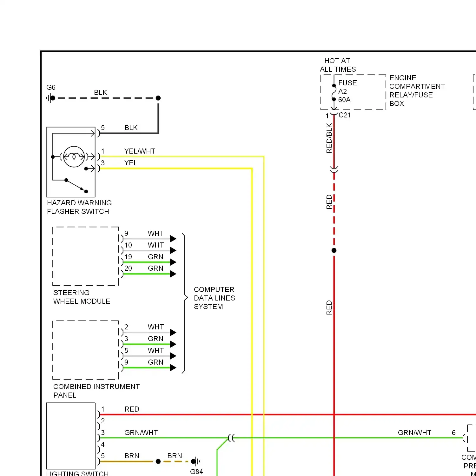Click GRN/WHT label near pin 6

click(414, 433)
